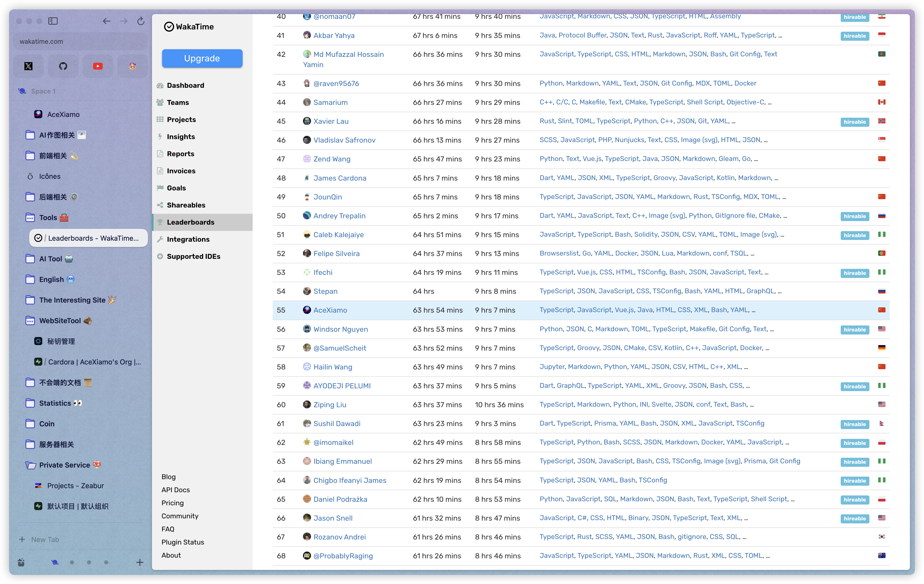Open the Shareables menu item
The width and height of the screenshot is (924, 584).
pyautogui.click(x=186, y=205)
